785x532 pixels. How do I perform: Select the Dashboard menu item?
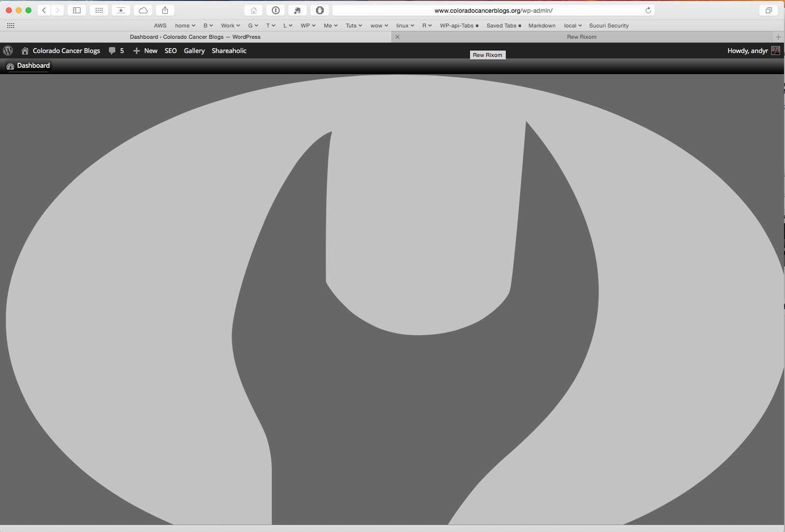click(x=28, y=66)
